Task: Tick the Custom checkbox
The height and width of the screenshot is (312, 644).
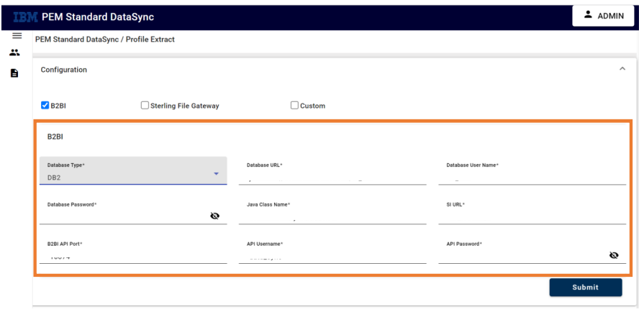Action: click(294, 105)
